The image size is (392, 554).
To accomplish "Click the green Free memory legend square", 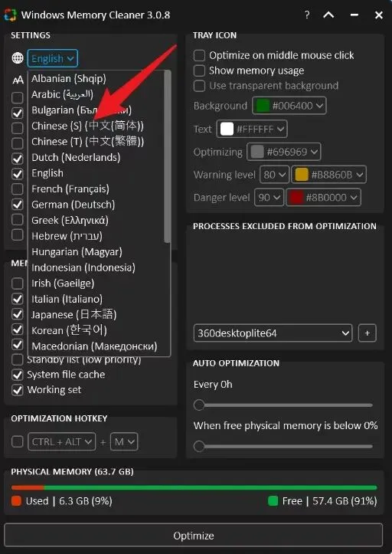I will 273,501.
